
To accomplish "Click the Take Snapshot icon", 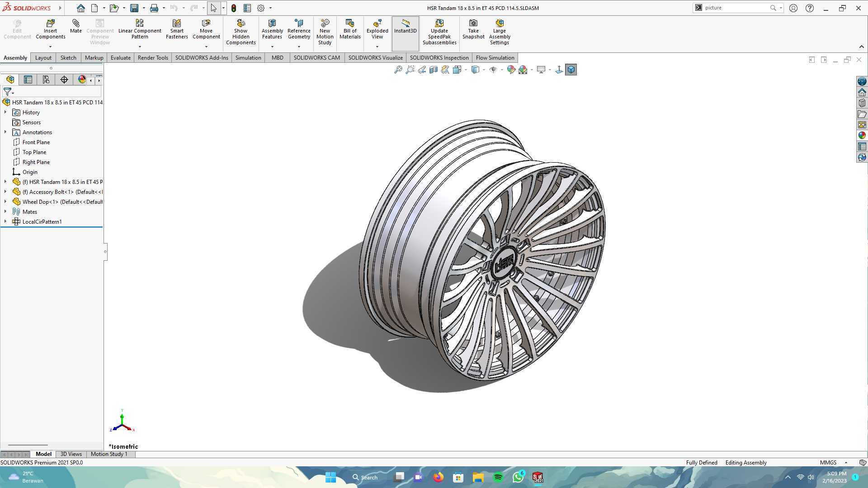I will tap(473, 29).
